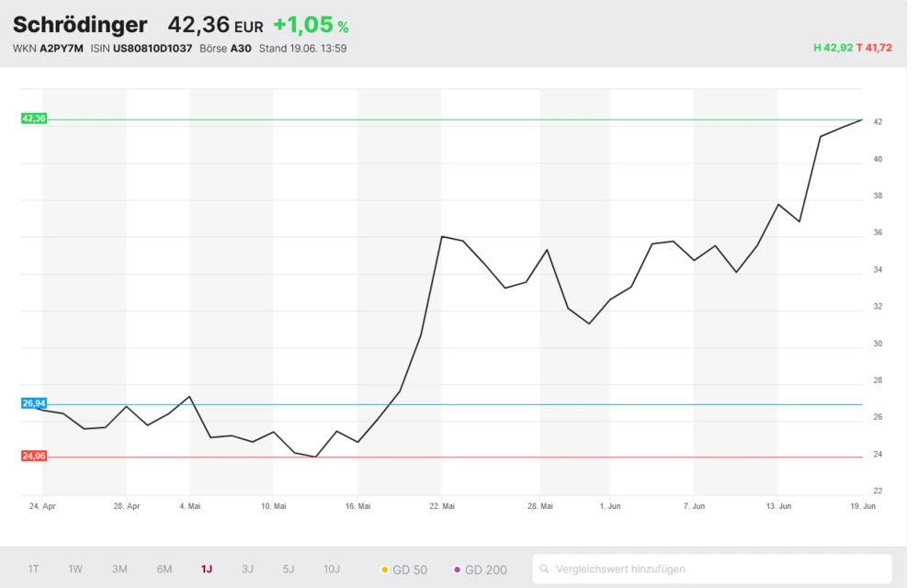Toggle the GD 200 moving average
This screenshot has height=588, width=919.
click(x=480, y=570)
